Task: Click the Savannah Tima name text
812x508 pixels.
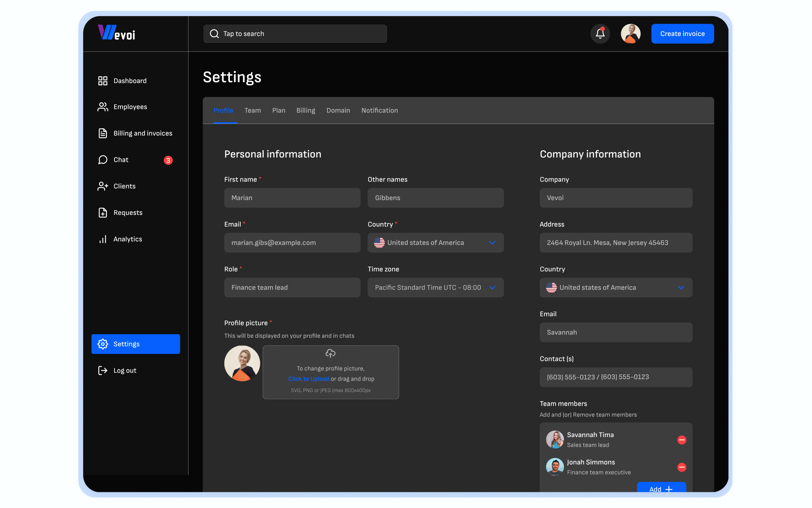Action: pyautogui.click(x=590, y=435)
